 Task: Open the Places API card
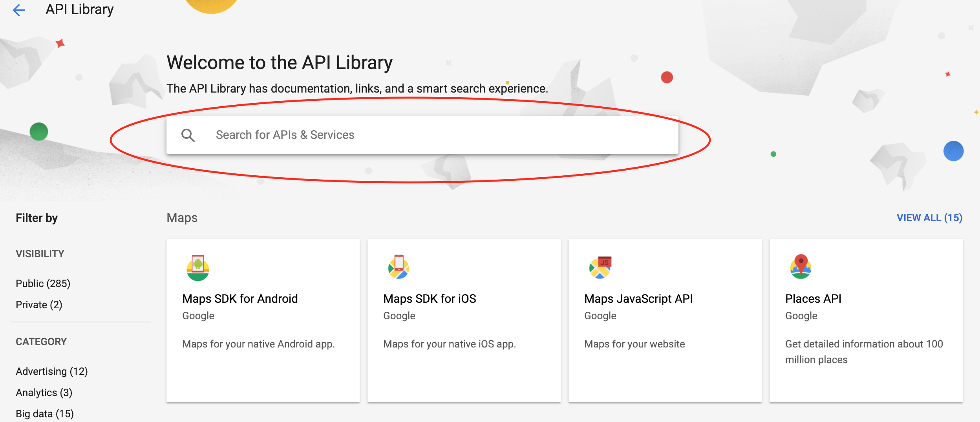pos(865,322)
